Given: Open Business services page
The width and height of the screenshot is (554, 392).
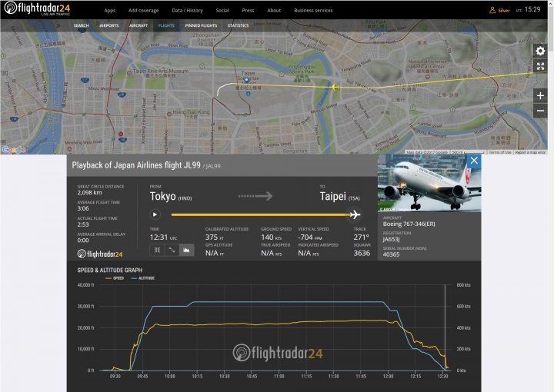Looking at the screenshot, I should 313,11.
